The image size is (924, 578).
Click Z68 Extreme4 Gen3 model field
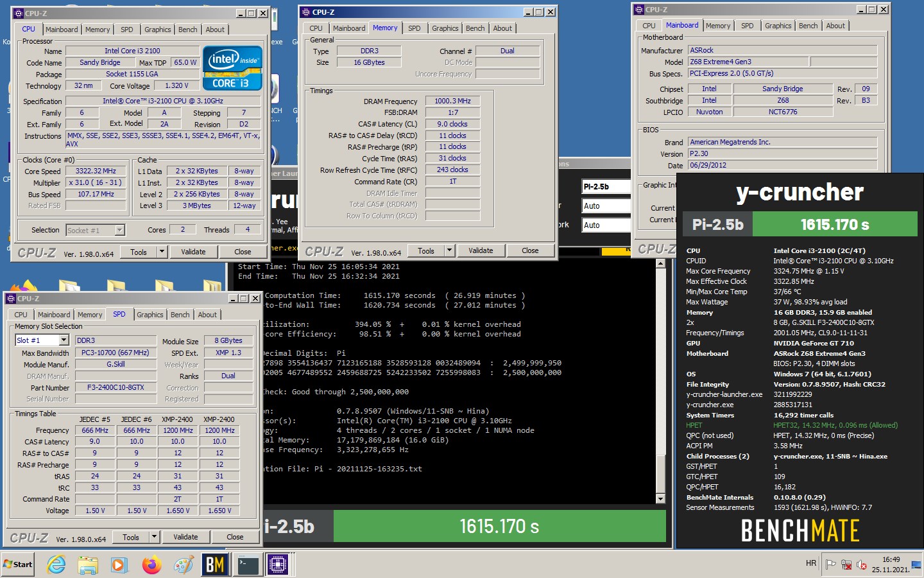point(748,62)
